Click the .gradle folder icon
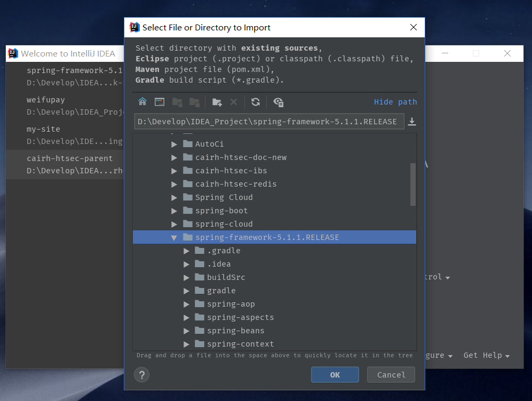Image resolution: width=532 pixels, height=401 pixels. click(200, 251)
